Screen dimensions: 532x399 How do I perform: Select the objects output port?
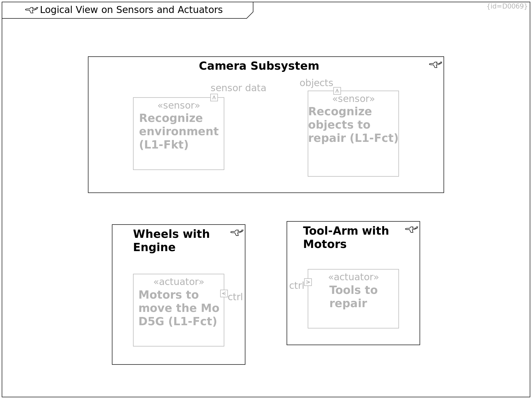click(337, 91)
